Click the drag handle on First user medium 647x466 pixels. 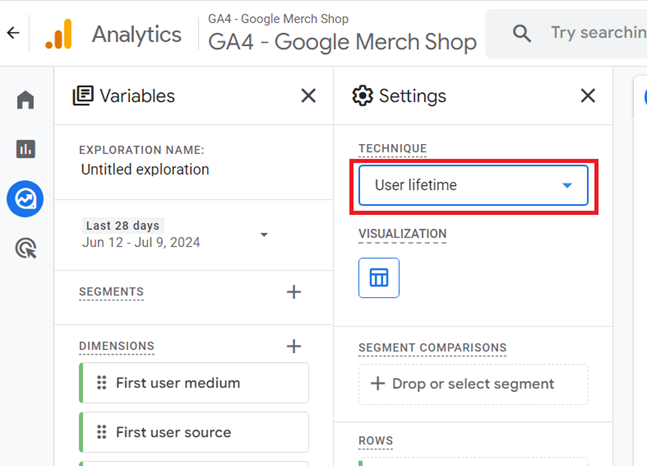click(102, 383)
